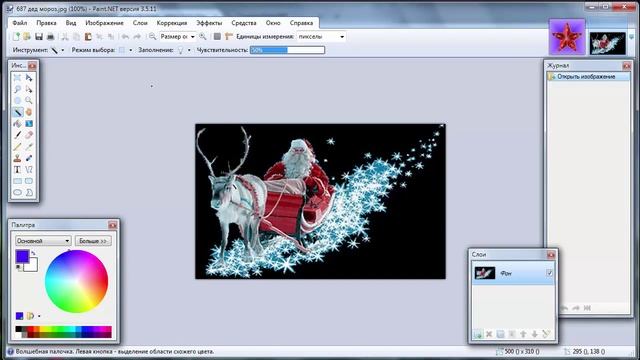Screen dimensions: 640x360
Task: Click fast-forward icon in Журнал panel
Action: (587, 308)
